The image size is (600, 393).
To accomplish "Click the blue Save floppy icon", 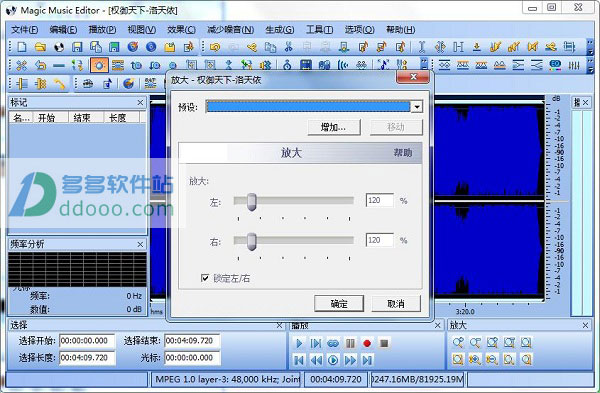I will tap(77, 47).
